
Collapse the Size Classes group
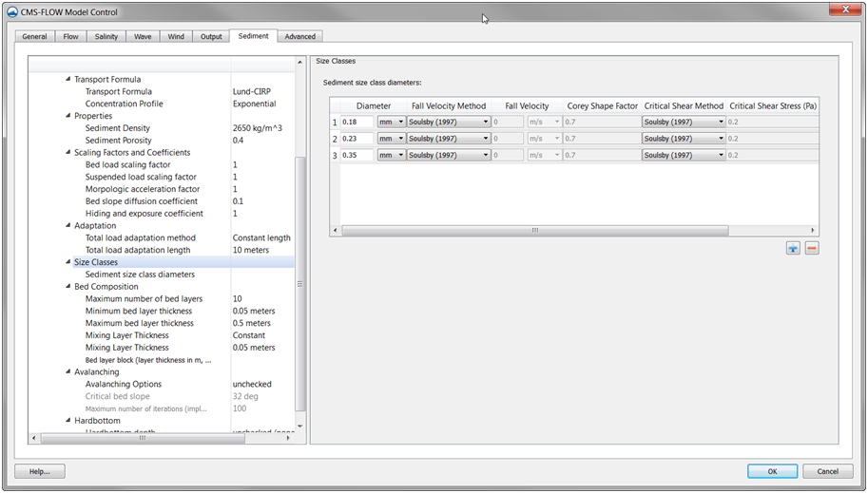68,262
